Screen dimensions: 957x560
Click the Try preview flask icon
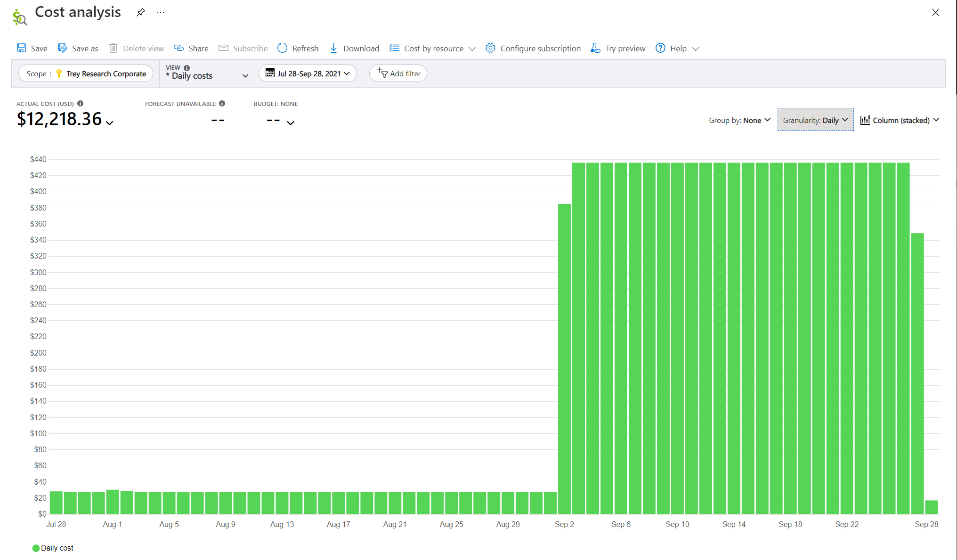click(595, 48)
